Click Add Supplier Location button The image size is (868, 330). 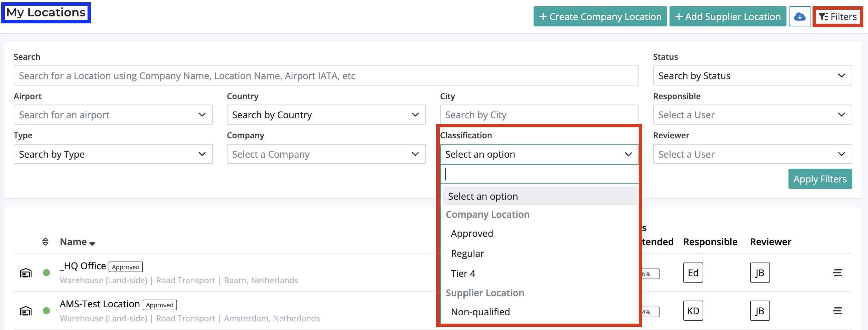[727, 16]
